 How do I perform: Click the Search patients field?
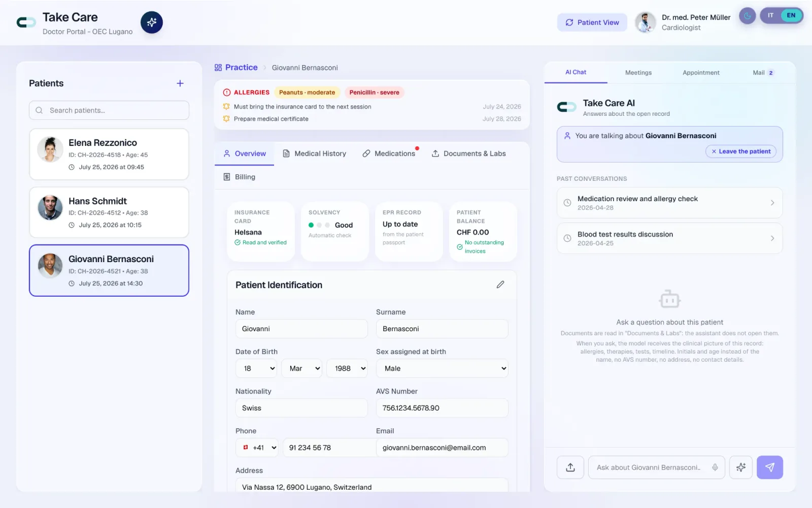(109, 110)
